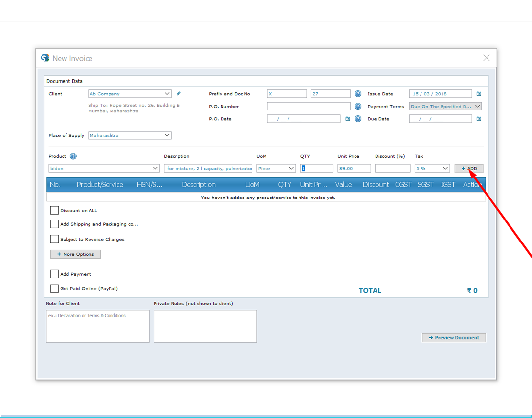Screen dimensions: 532x418
Task: Tick the Subject to Reverse Charges checkbox
Action: coord(54,239)
